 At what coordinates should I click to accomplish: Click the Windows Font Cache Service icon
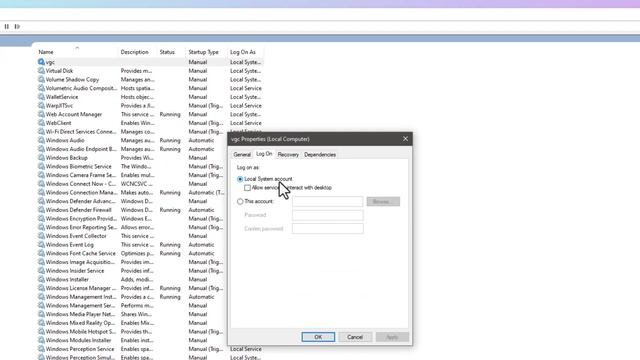(41, 253)
